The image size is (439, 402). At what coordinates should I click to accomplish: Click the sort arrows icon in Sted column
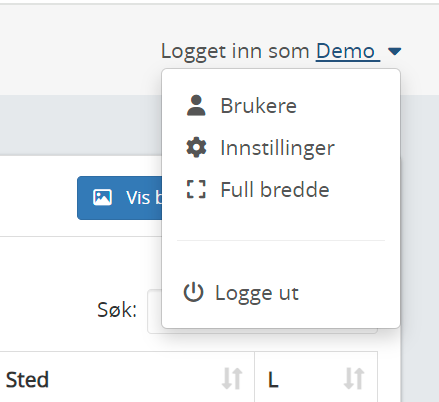click(x=232, y=378)
